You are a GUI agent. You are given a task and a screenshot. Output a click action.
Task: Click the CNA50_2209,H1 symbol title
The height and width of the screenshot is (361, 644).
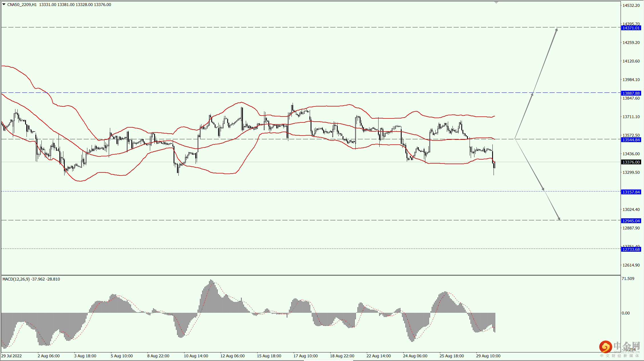pos(22,5)
